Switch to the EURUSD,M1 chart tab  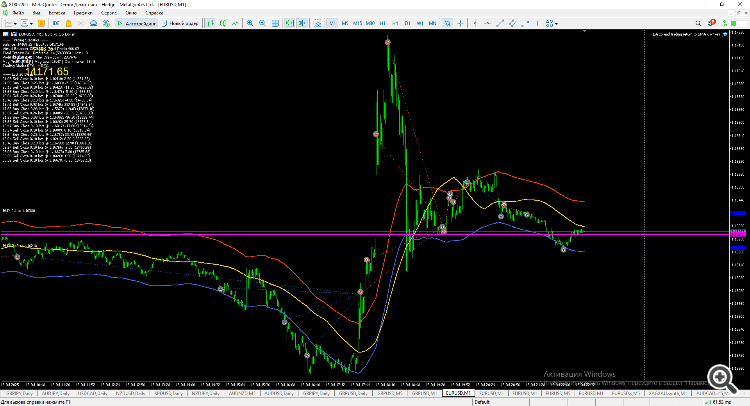click(x=458, y=393)
